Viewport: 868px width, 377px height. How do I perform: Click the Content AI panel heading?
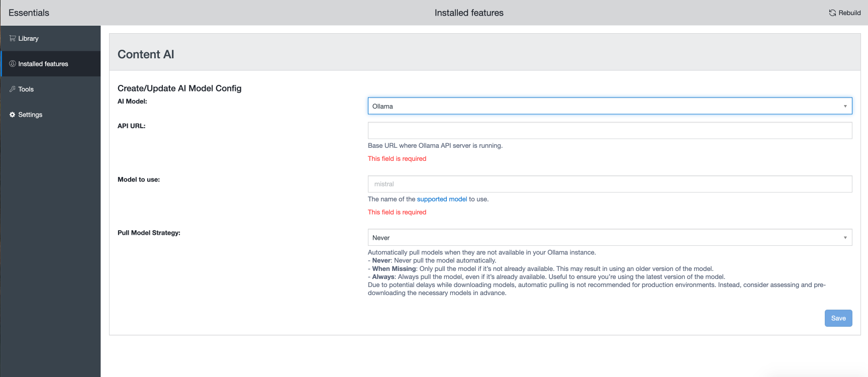146,54
